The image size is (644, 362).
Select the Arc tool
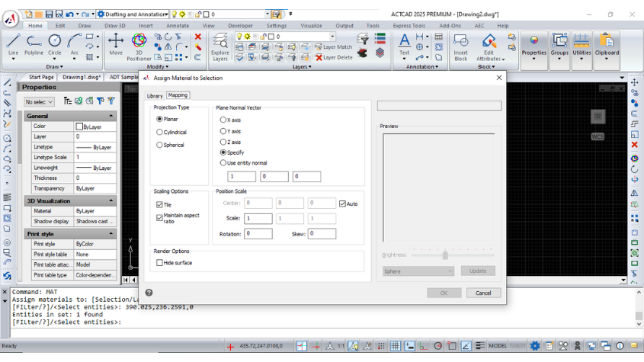[x=75, y=44]
